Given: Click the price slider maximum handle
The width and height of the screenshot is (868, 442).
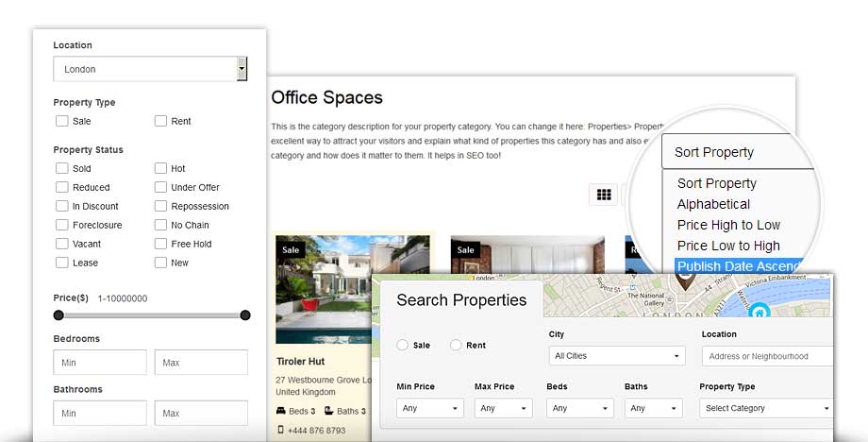Looking at the screenshot, I should (245, 315).
